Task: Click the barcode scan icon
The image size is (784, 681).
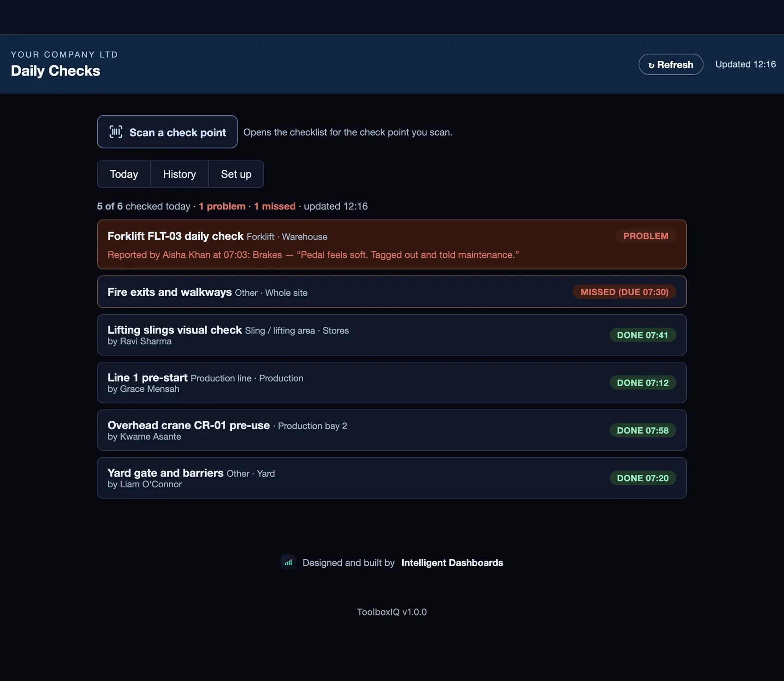Action: coord(116,132)
